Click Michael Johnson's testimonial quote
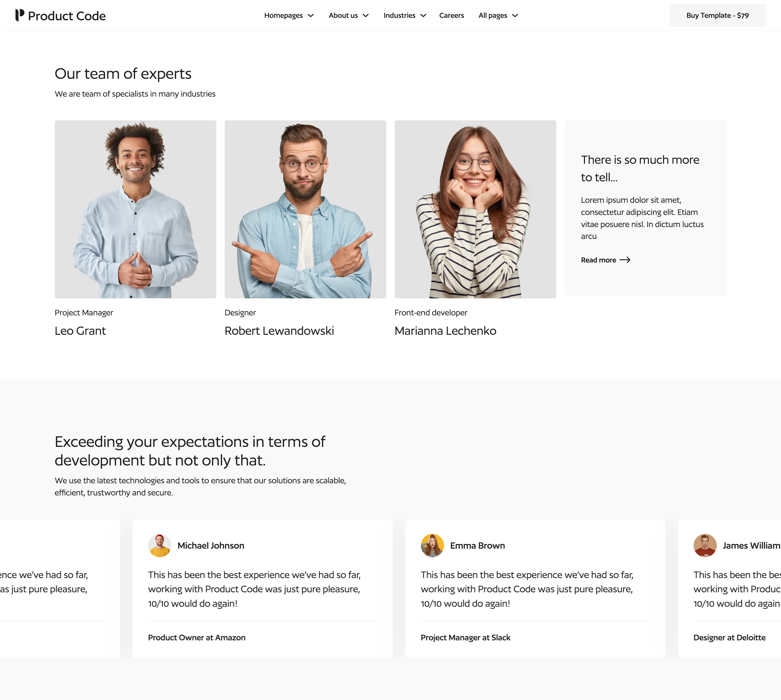 (x=254, y=589)
